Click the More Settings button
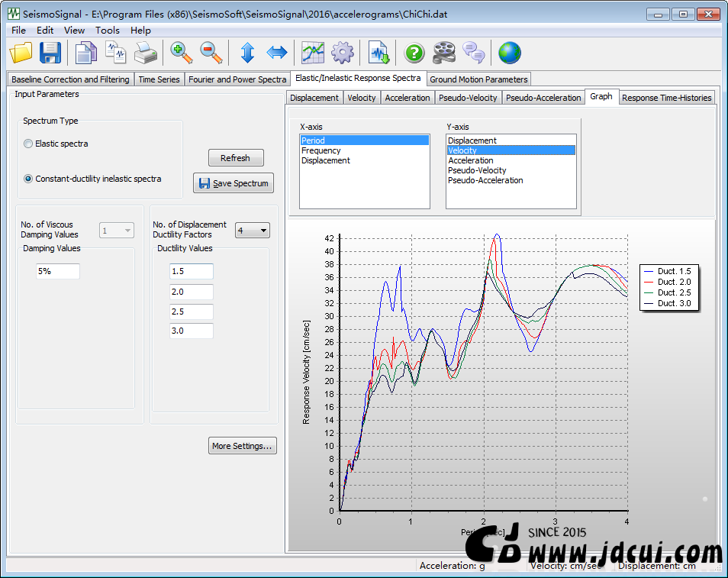The image size is (728, 578). 243,446
